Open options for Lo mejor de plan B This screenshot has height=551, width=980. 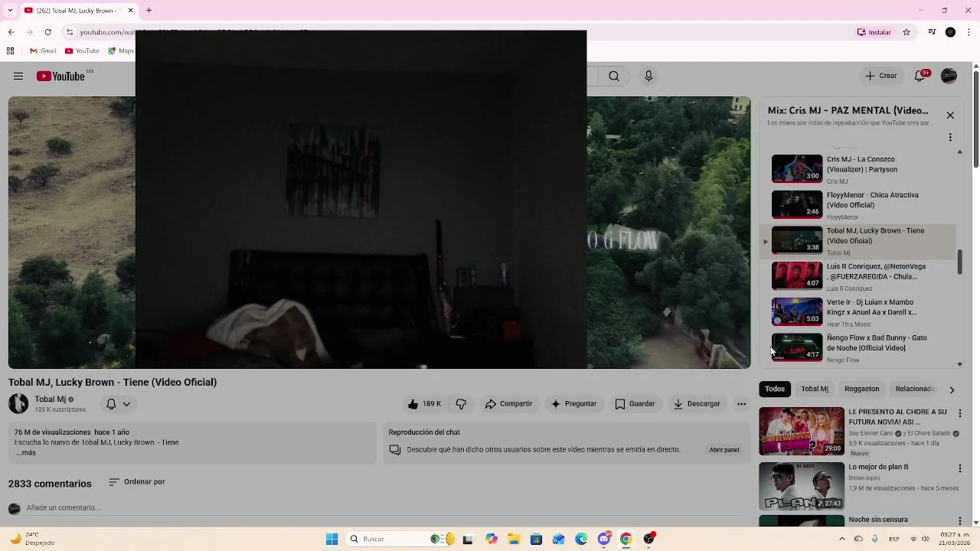tap(960, 468)
